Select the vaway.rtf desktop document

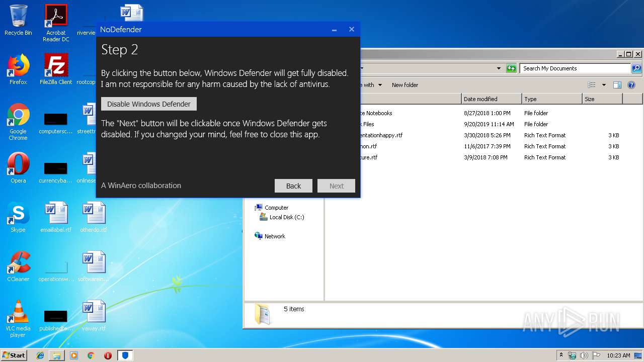94,316
